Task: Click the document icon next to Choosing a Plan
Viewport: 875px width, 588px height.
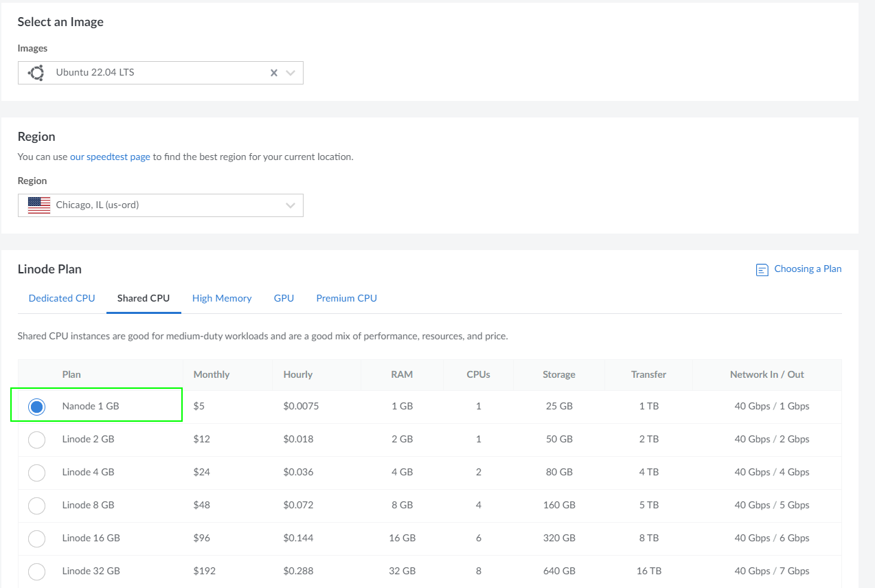Action: [761, 269]
